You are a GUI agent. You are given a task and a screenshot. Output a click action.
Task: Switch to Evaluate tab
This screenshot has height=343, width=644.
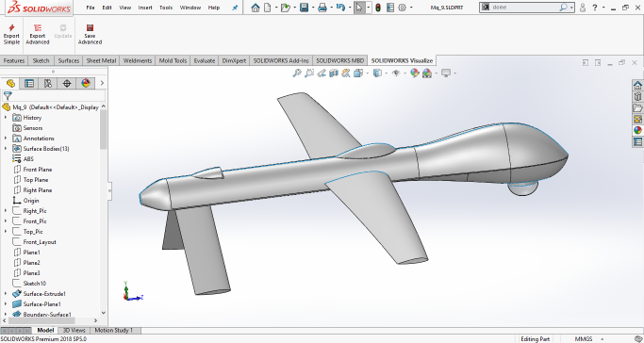[x=205, y=60]
